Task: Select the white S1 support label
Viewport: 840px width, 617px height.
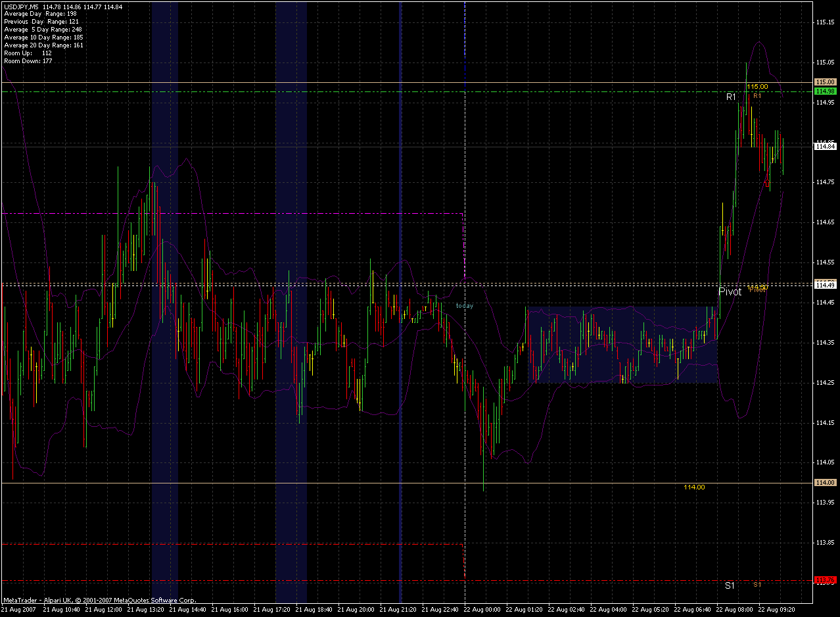Action: (730, 585)
